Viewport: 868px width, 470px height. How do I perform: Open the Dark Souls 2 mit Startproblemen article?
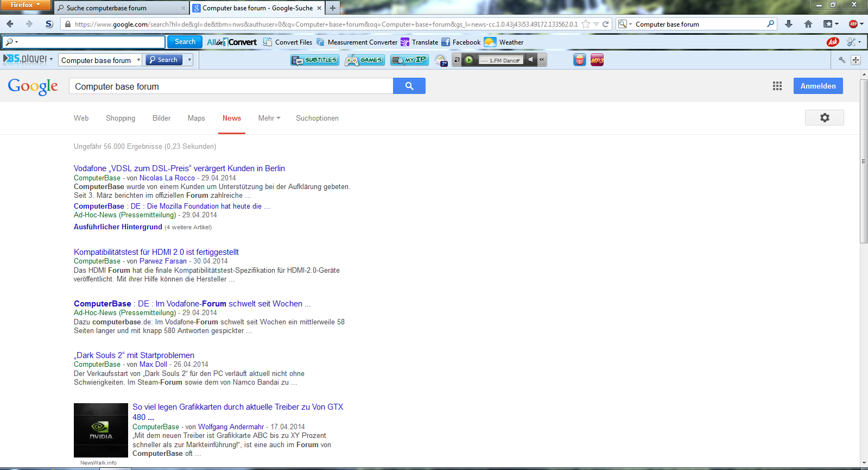[x=134, y=355]
